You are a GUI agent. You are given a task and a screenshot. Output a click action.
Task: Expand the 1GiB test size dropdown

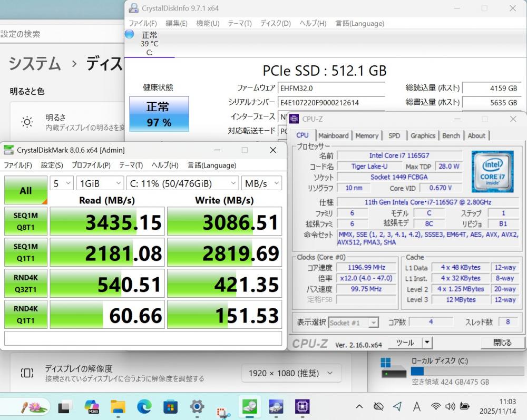tap(100, 183)
